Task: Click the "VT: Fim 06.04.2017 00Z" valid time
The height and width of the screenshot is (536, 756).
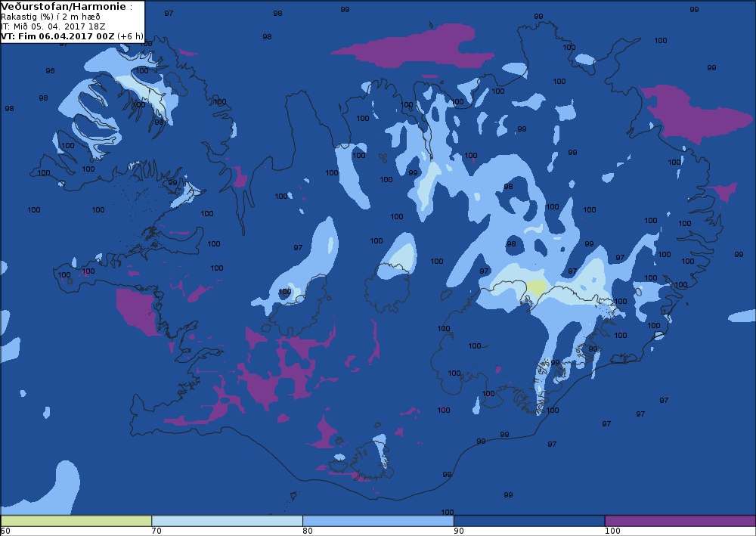Action: 58,36
